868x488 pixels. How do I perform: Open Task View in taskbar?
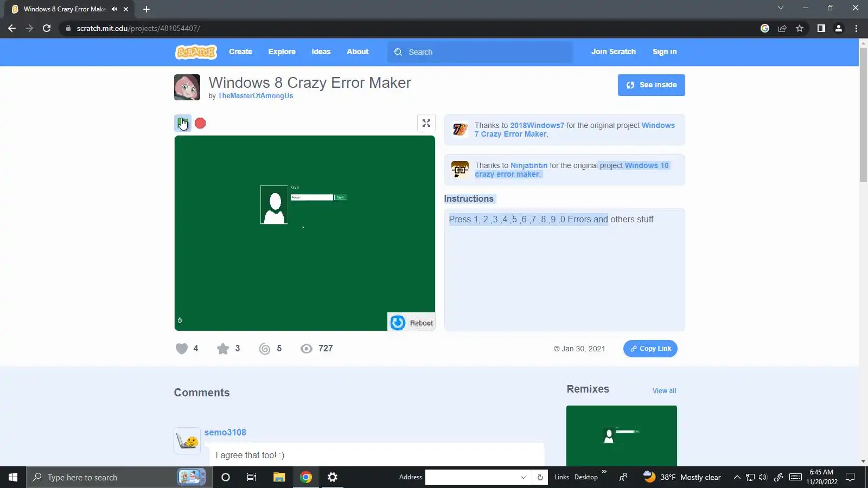coord(252,477)
